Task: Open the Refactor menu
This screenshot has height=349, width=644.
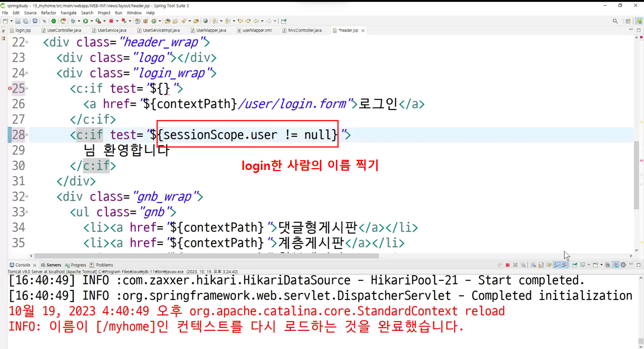Action: pyautogui.click(x=49, y=13)
